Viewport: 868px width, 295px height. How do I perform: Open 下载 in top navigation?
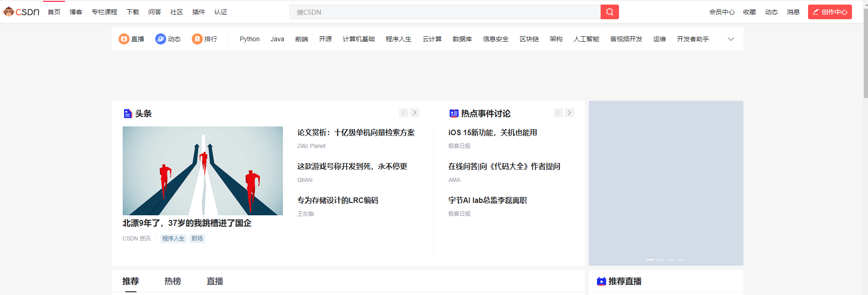(133, 12)
